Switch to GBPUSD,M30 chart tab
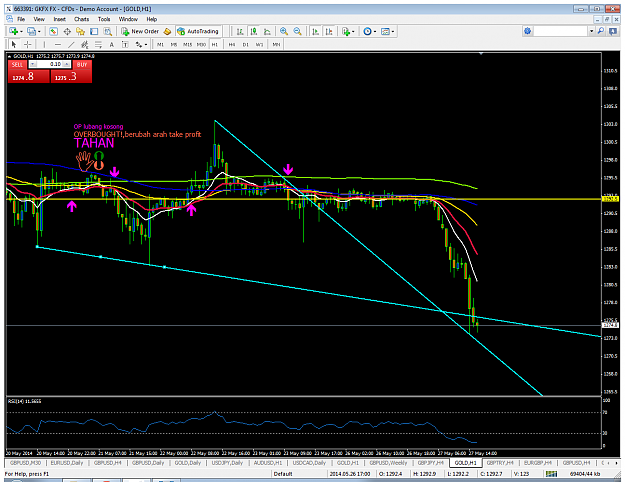Screen dimensions: 625x482 coord(26,463)
